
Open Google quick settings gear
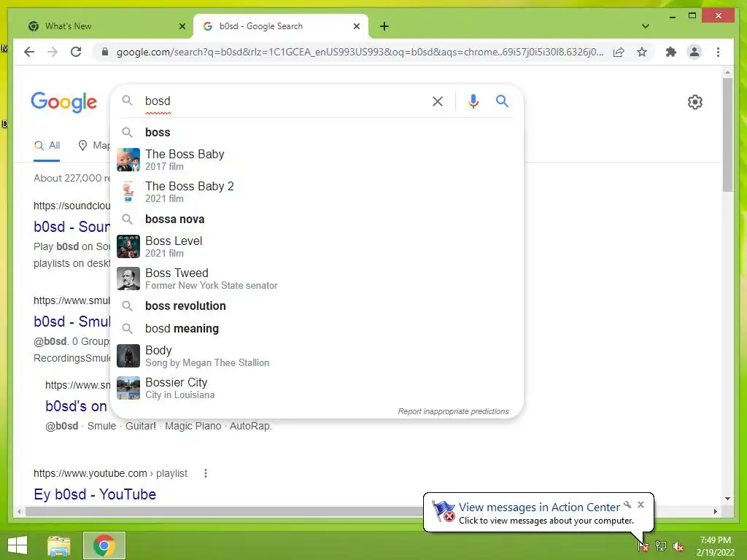point(695,102)
